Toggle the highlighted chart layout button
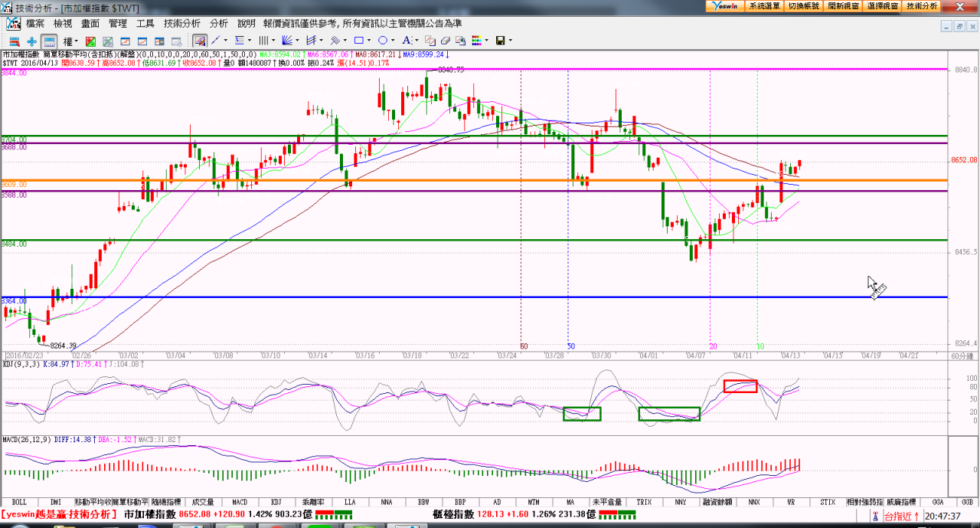 [49, 41]
